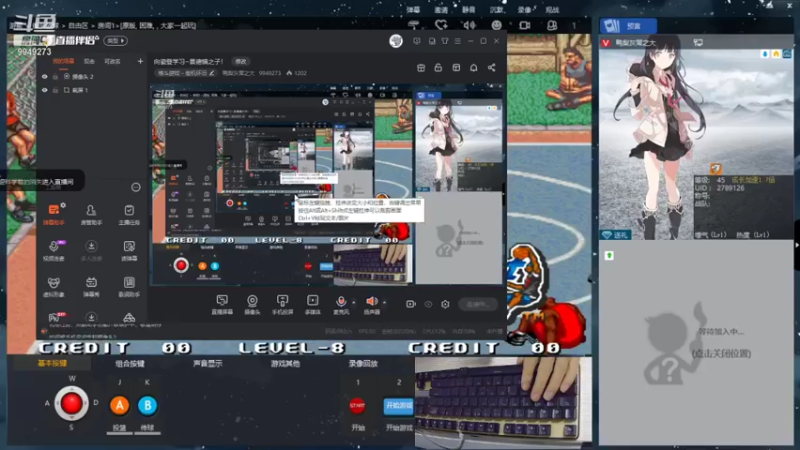The width and height of the screenshot is (800, 450).
Task: Switch to the 可改名 scene tab
Action: tap(112, 61)
